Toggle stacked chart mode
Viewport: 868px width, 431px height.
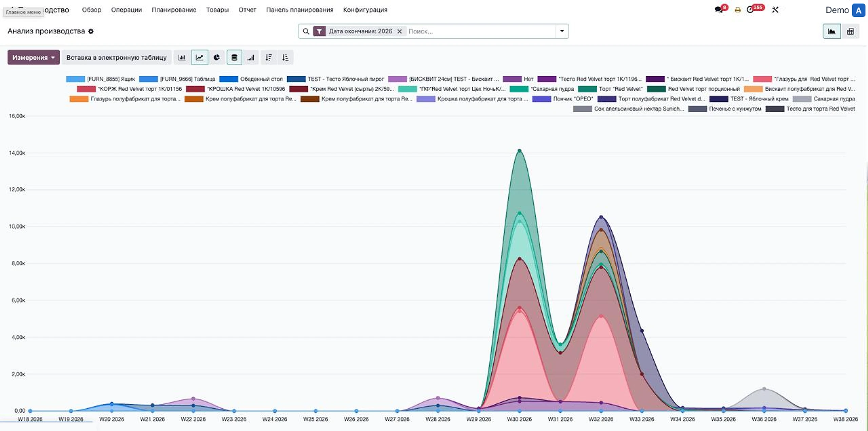234,58
